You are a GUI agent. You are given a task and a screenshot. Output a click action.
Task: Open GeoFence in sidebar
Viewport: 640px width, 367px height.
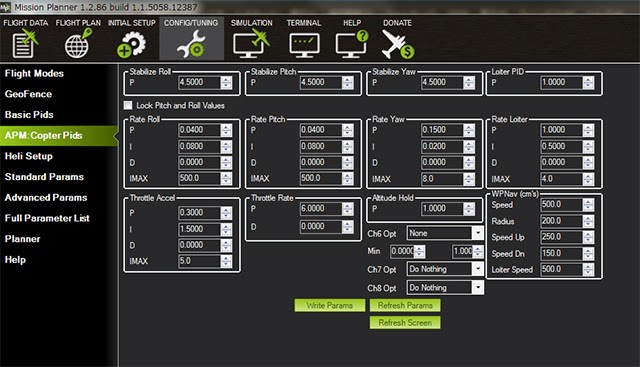[x=28, y=94]
